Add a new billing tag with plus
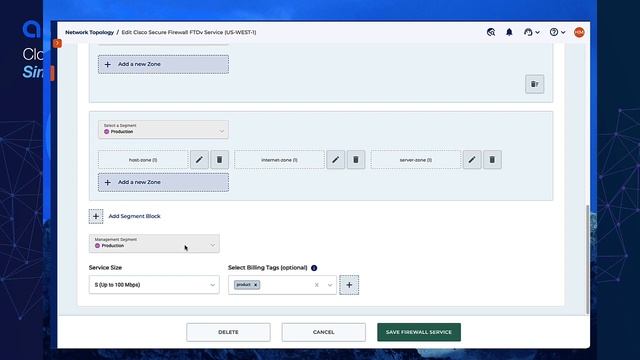640x360 pixels. [349, 285]
